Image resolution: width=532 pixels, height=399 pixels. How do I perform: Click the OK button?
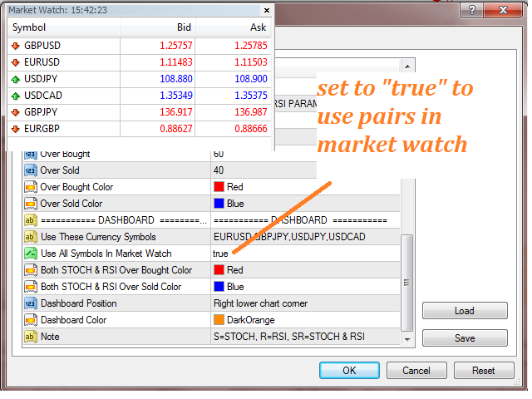349,371
